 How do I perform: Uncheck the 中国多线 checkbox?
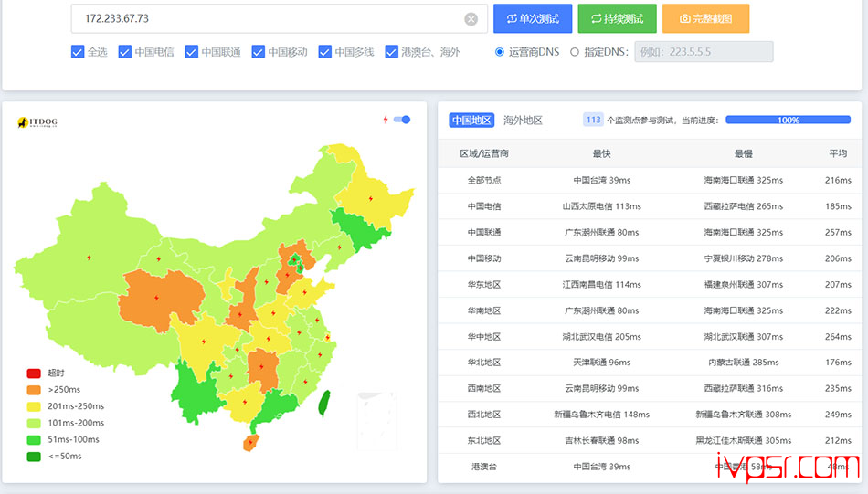coord(325,52)
